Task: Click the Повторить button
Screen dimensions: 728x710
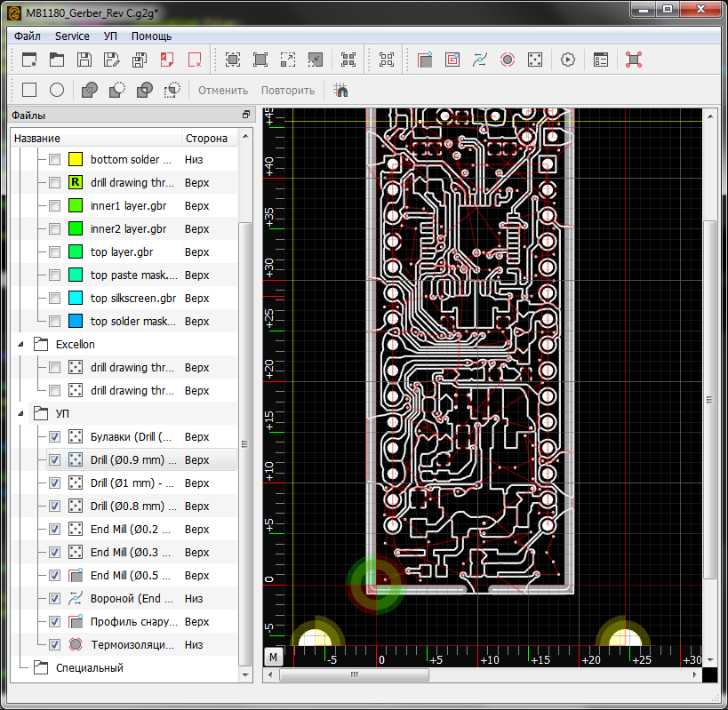Action: point(288,90)
